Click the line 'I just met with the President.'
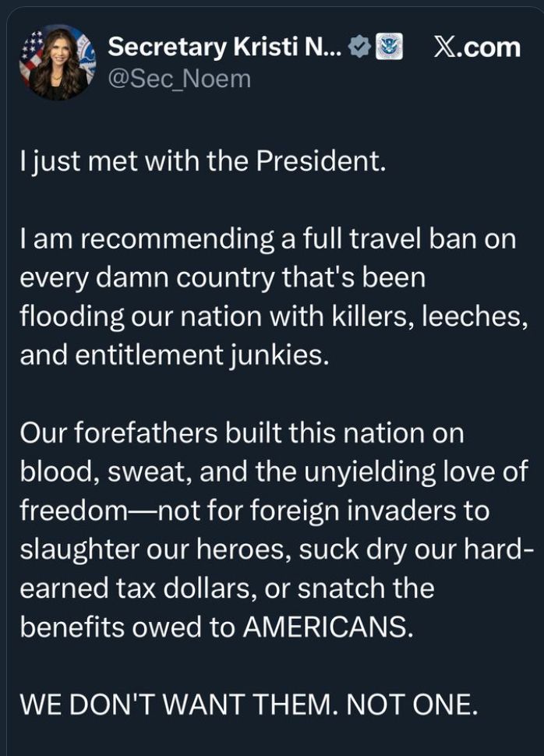This screenshot has height=756, width=544. (203, 165)
